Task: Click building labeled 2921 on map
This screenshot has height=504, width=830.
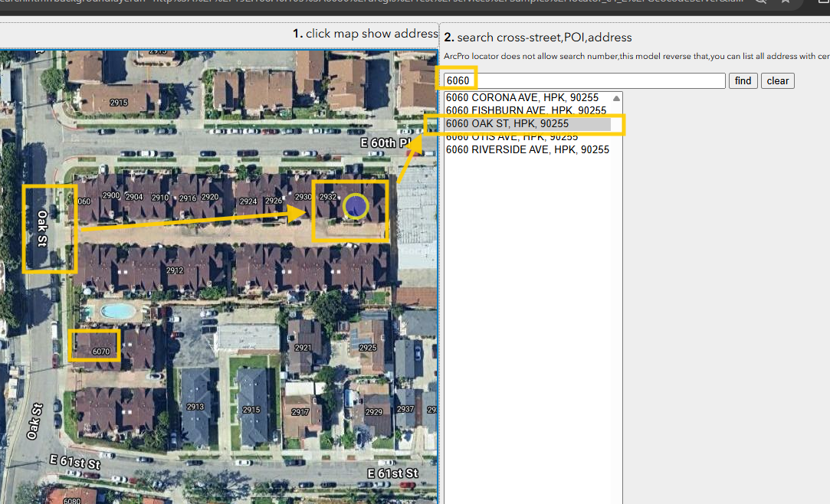Action: pos(303,347)
